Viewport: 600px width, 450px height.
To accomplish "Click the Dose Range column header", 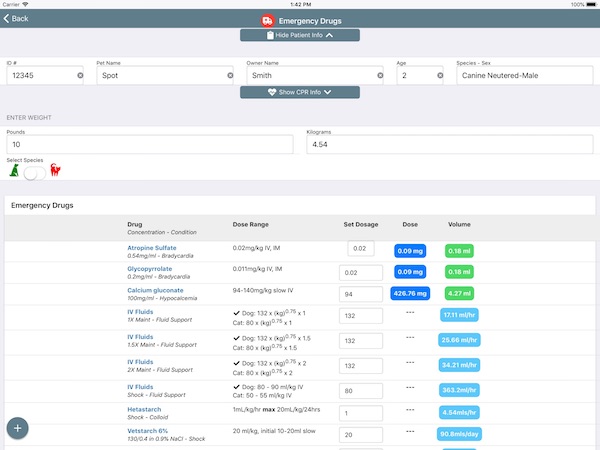I will coord(251,225).
